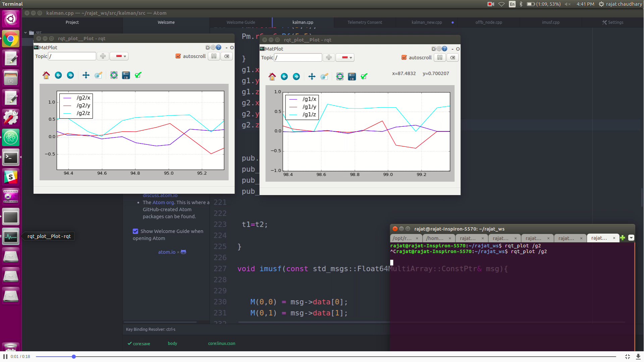Uncheck Show Welcome Guide when opening Atom
Screen dimensions: 644x362
coord(136,231)
